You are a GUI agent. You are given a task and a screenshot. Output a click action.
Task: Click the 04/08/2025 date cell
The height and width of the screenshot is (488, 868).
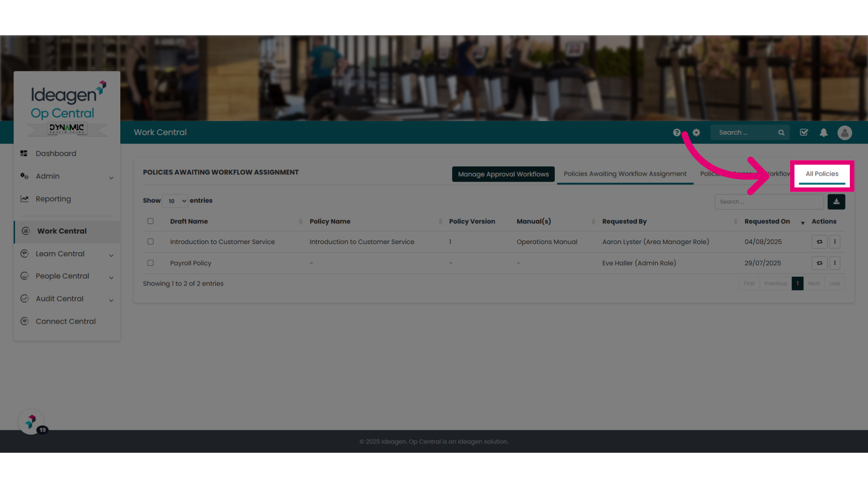click(x=763, y=242)
